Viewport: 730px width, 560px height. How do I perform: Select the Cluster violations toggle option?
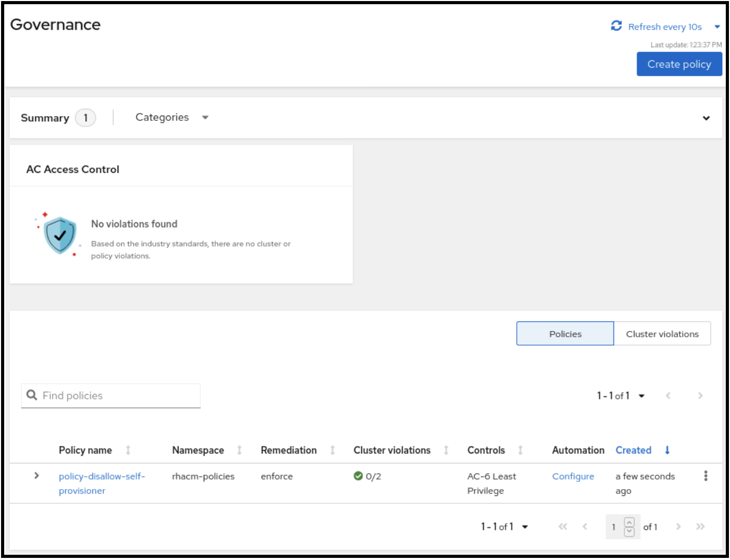pyautogui.click(x=662, y=334)
